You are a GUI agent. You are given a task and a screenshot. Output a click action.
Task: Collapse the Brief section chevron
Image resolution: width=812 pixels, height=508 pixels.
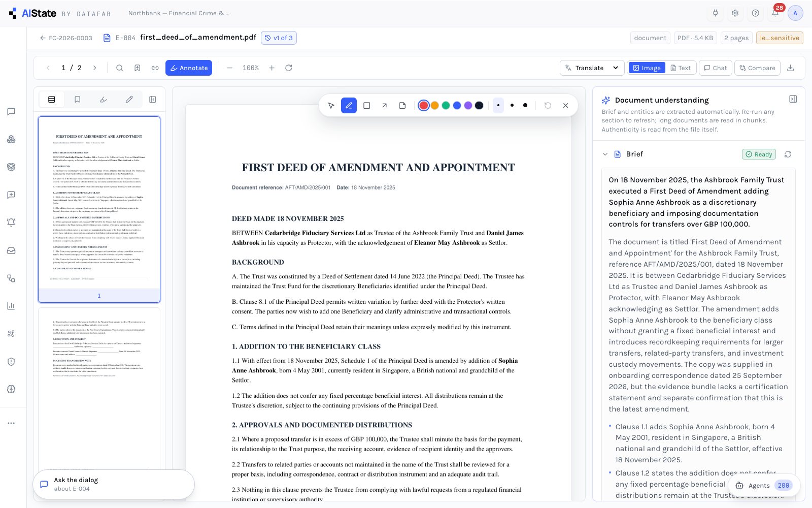(x=605, y=154)
